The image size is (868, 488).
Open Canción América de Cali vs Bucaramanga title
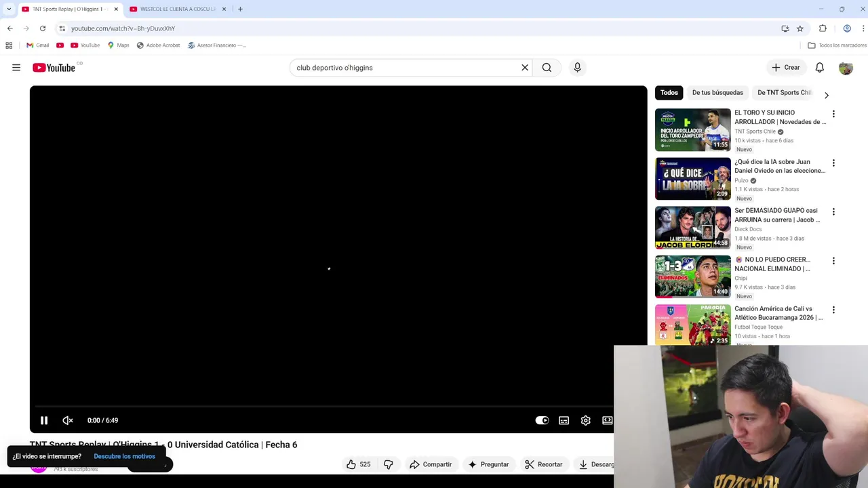[x=778, y=313]
